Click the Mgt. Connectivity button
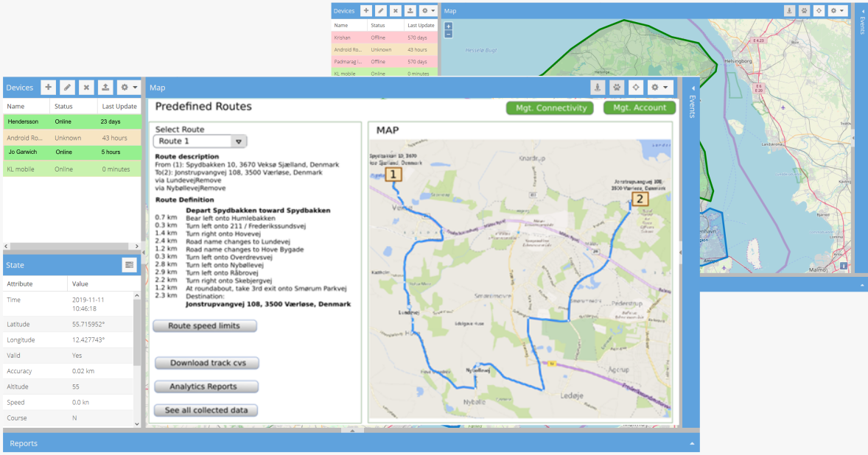The image size is (868, 455). click(550, 108)
